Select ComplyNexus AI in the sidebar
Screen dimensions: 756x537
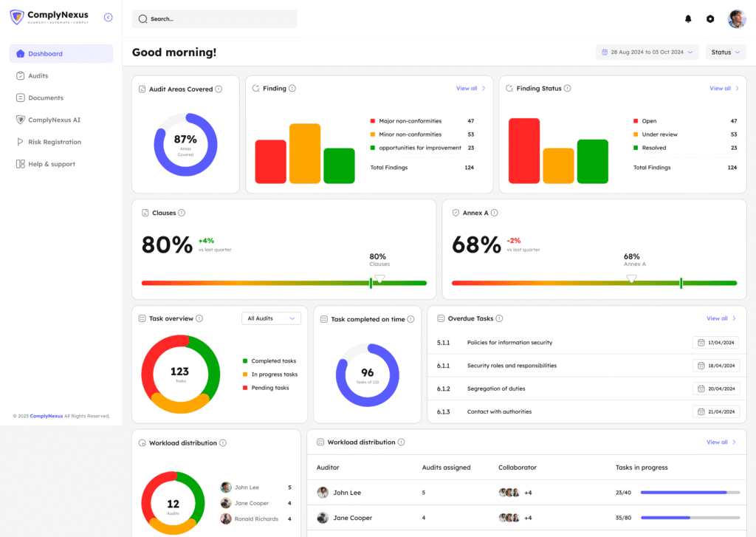[54, 120]
